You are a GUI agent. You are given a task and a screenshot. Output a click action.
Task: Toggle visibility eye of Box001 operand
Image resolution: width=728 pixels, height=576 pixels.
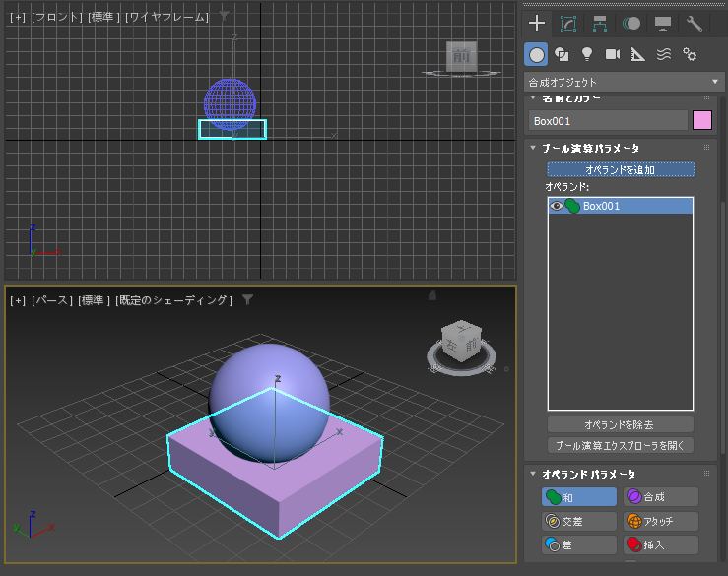coord(557,206)
